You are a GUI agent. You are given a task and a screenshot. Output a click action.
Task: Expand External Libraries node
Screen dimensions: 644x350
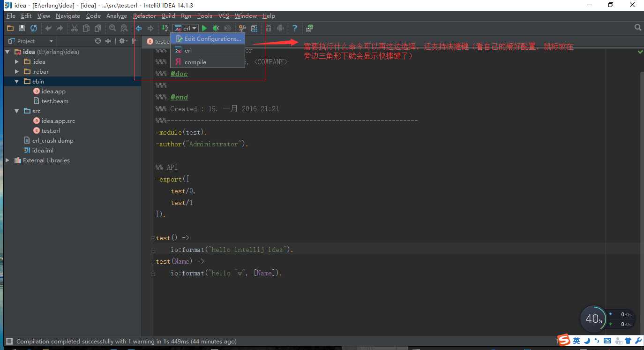(7, 160)
